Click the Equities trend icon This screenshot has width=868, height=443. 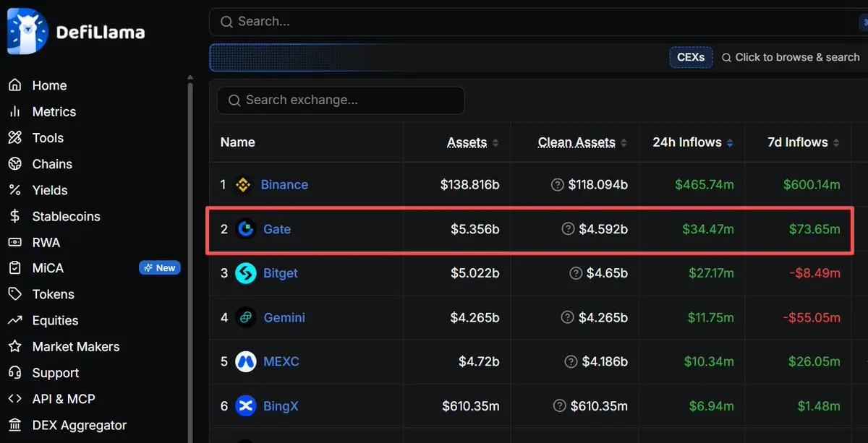14,320
